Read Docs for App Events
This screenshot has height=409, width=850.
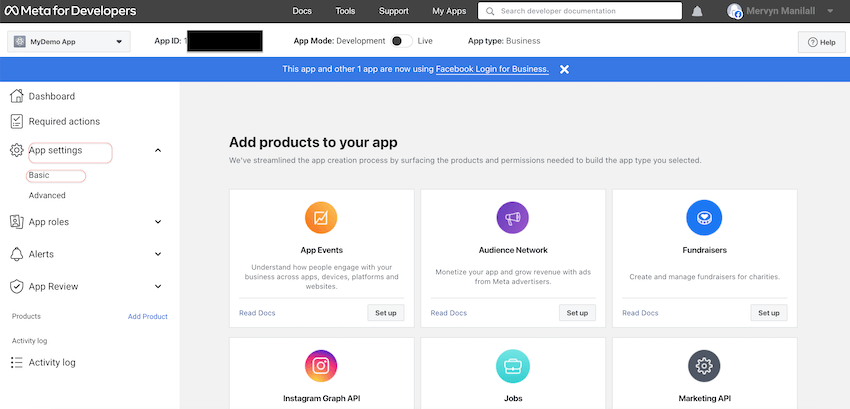(x=257, y=313)
